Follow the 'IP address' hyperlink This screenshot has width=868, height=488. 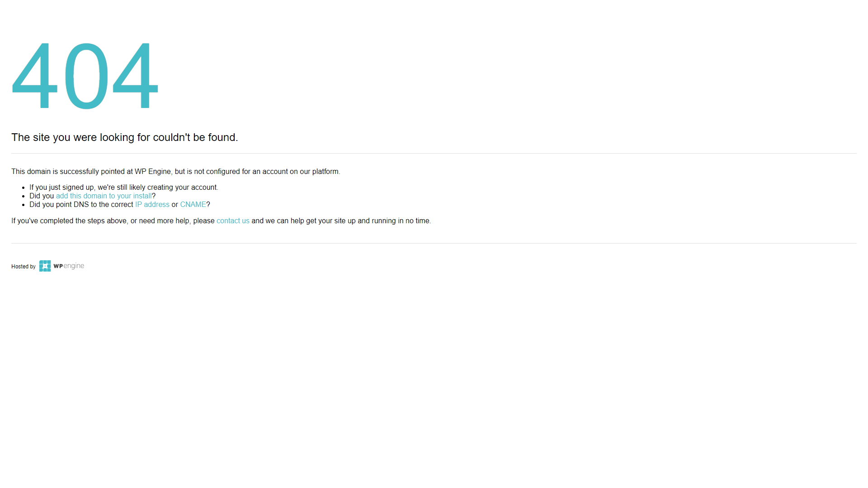click(x=152, y=204)
